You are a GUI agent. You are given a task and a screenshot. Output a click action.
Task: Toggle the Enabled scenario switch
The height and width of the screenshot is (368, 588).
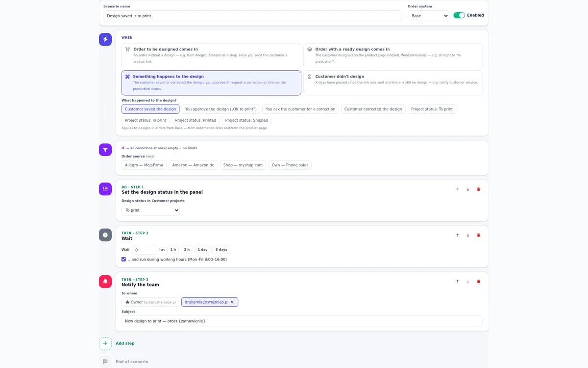(459, 15)
